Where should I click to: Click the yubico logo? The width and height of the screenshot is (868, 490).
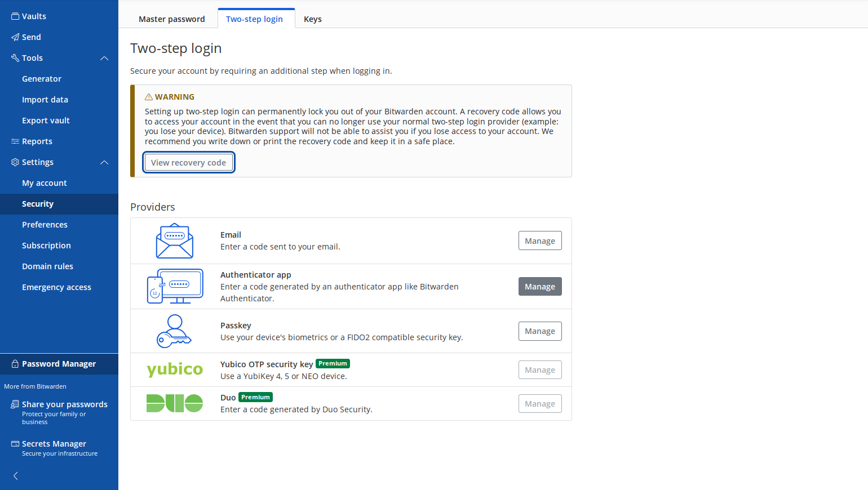pyautogui.click(x=175, y=369)
